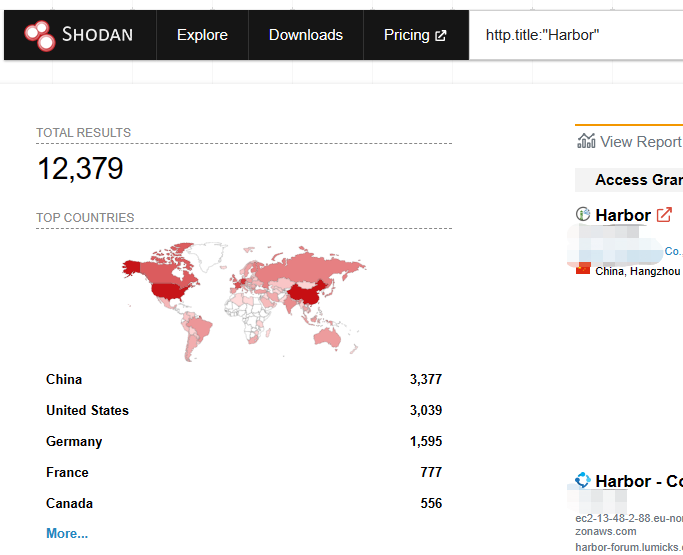The width and height of the screenshot is (683, 555).
Task: Select the harbor-forum.lumicks hostname text
Action: point(629,547)
